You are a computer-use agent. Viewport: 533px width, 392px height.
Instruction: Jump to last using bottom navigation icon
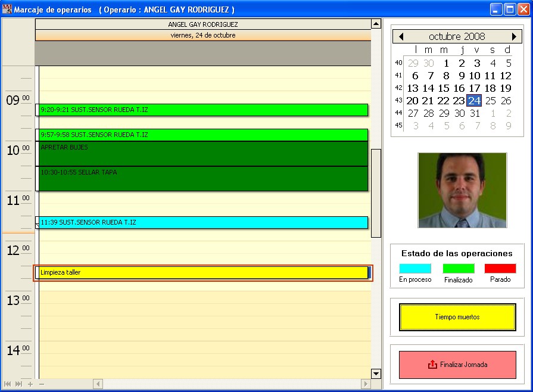click(x=18, y=384)
